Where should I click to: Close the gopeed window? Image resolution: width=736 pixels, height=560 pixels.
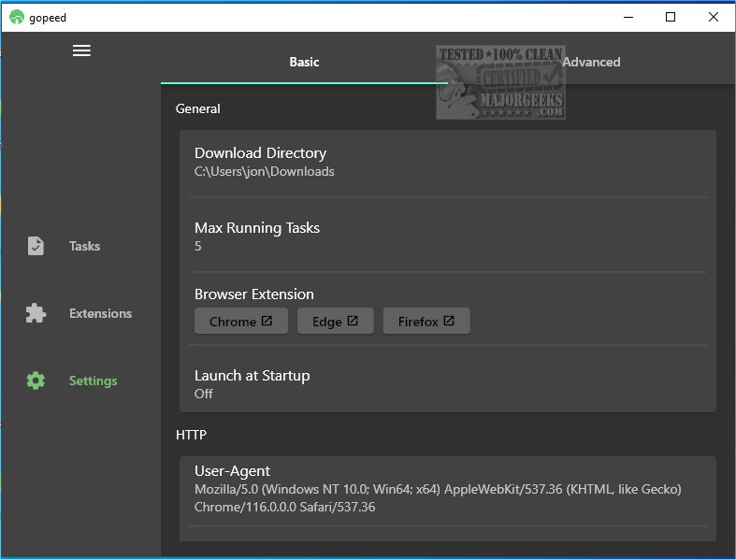coord(713,18)
